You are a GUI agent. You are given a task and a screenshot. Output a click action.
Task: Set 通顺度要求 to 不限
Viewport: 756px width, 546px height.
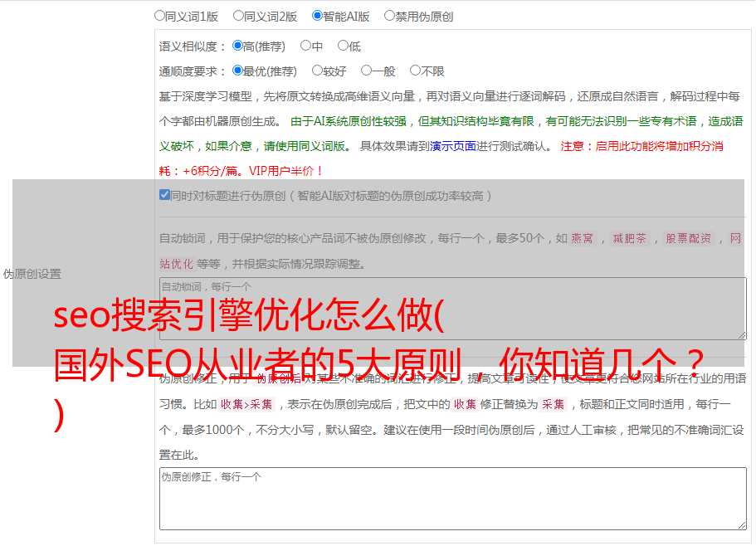click(415, 71)
